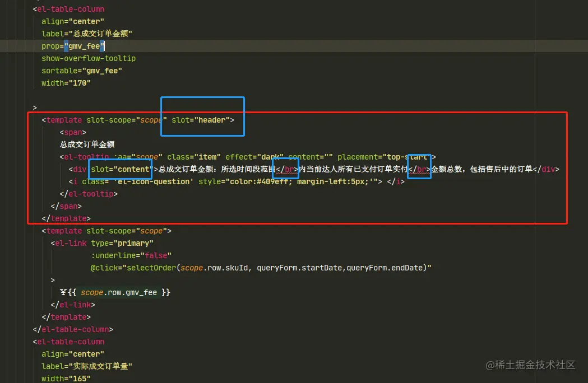
Task: Click the queryForm.endDate argument
Action: point(385,268)
